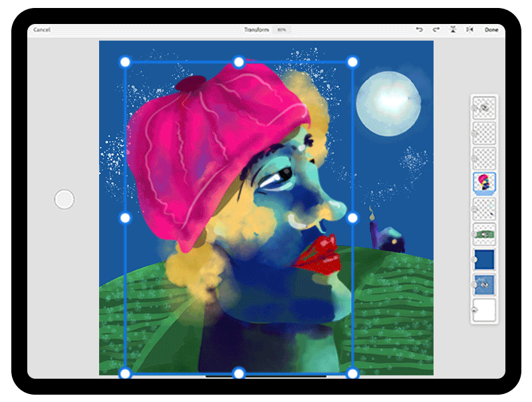Select the topmost layer in the panel
Screen dimensions: 532x402
click(483, 108)
